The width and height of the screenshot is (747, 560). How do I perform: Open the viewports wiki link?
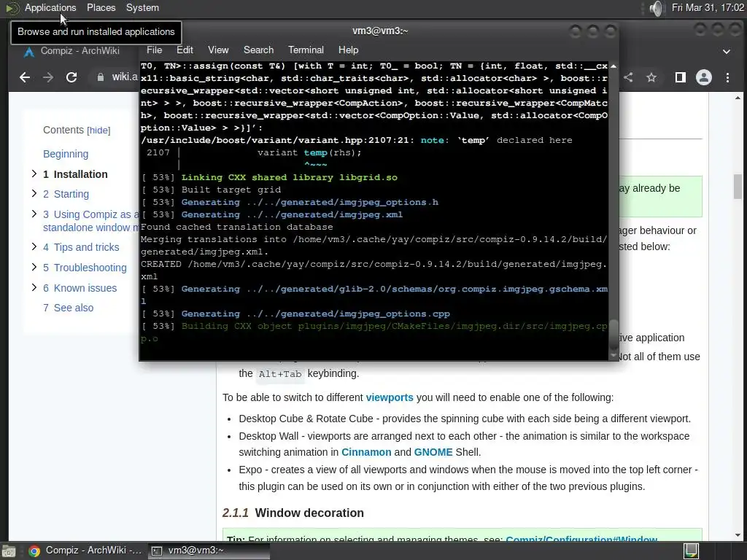[x=390, y=397]
